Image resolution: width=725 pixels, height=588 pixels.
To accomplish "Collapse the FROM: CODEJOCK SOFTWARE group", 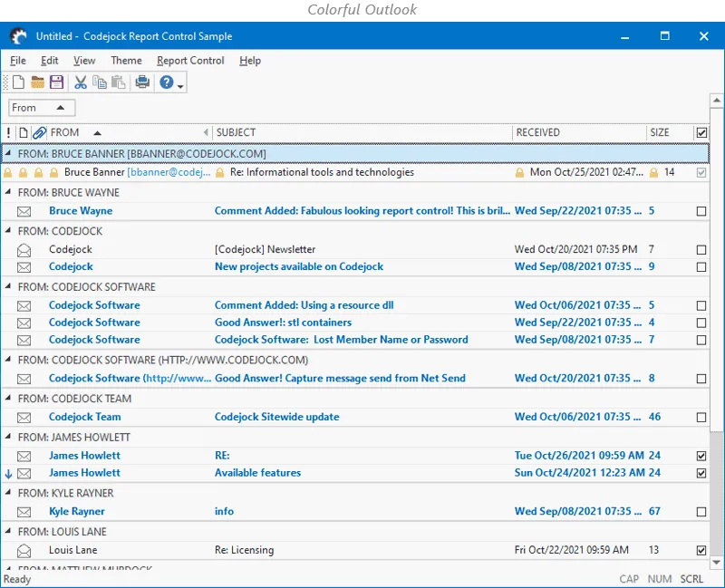I will pos(8,286).
